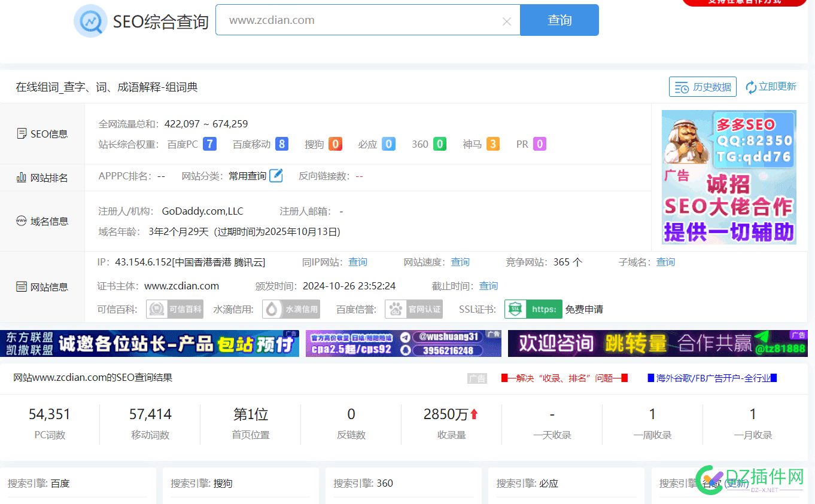This screenshot has height=504, width=815.
Task: Open the cpa2.5起/cps92 banner ad
Action: (403, 344)
